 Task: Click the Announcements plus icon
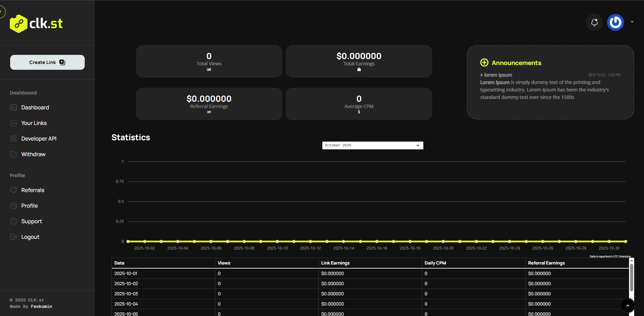coord(484,63)
